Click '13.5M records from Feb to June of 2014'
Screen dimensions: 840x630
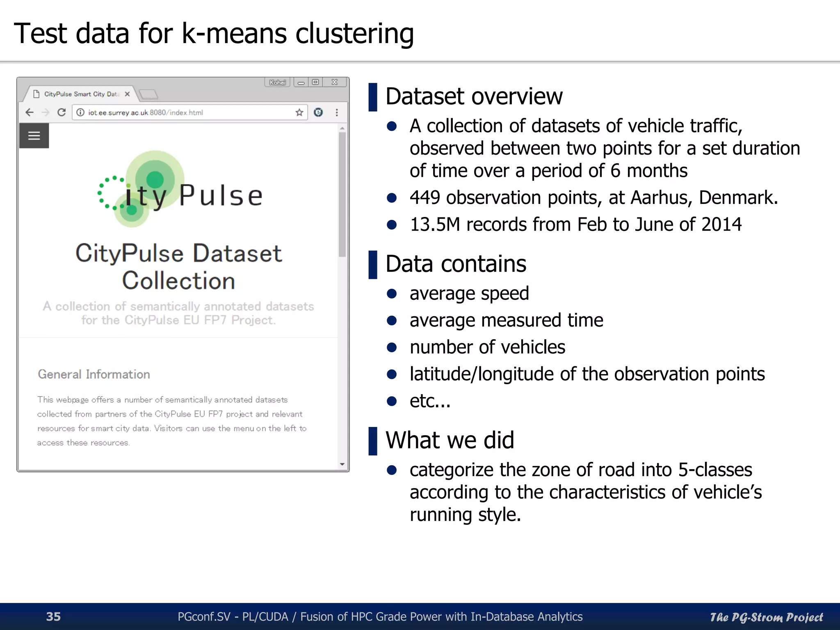click(x=576, y=225)
